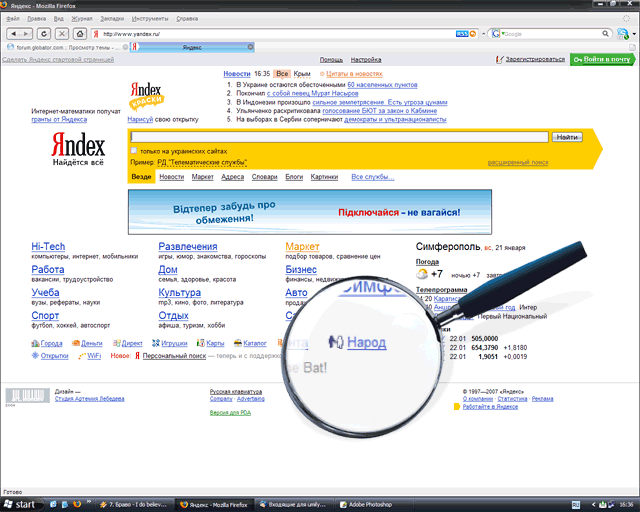Click the Каталог icon

tap(238, 343)
